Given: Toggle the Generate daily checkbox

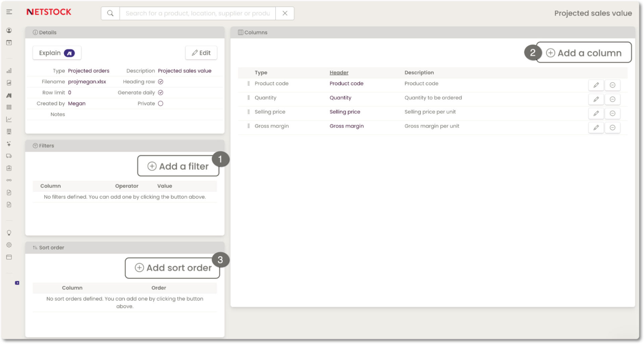Looking at the screenshot, I should coord(161,93).
